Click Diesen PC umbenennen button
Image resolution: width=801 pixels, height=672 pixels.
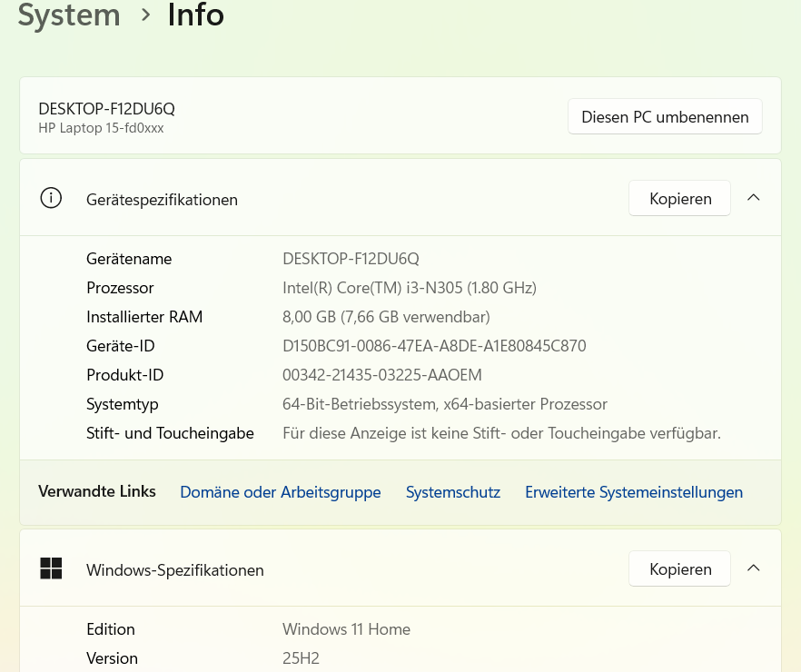click(665, 117)
